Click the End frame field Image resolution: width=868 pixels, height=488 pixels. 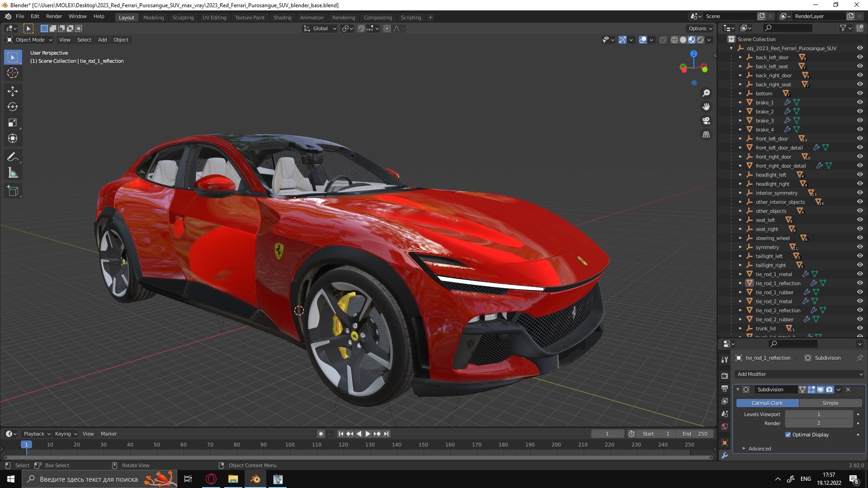coord(695,434)
